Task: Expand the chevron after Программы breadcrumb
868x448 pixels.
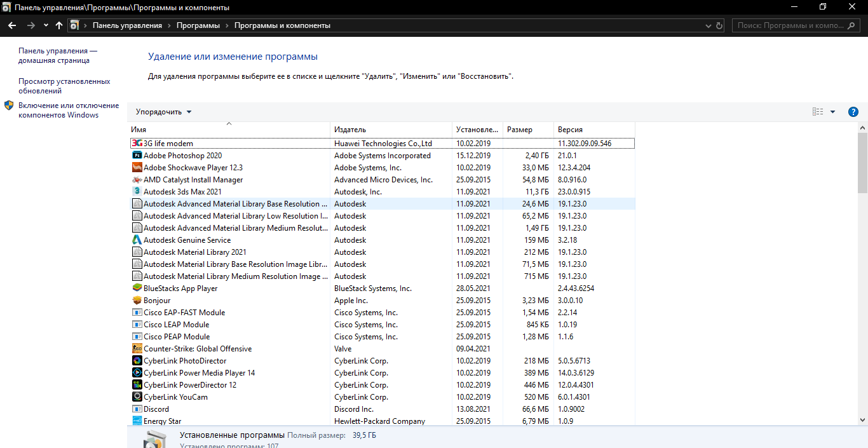Action: point(227,25)
